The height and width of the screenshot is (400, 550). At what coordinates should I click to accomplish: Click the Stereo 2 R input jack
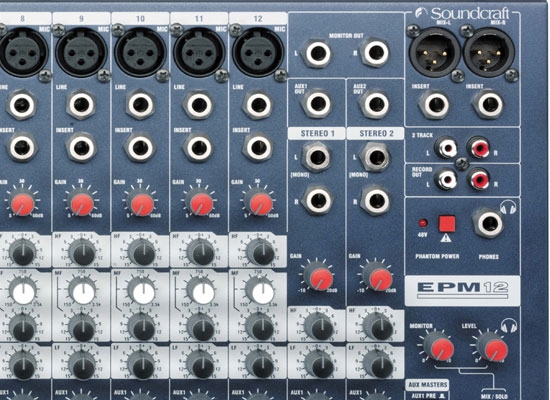[376, 200]
